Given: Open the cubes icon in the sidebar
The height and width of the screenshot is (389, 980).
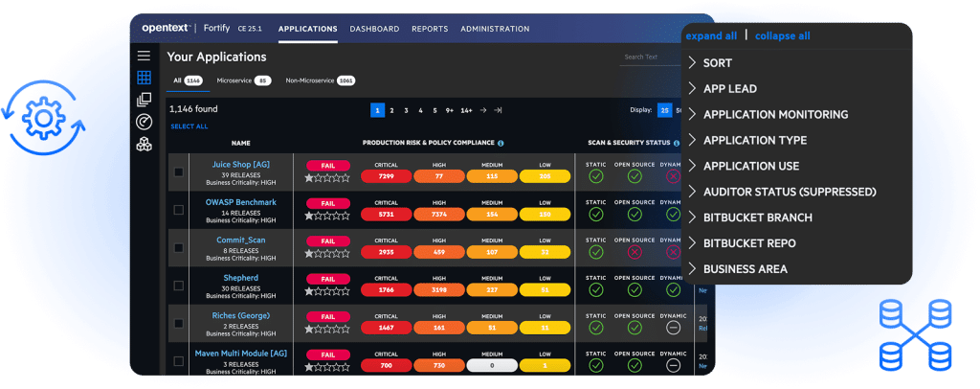Looking at the screenshot, I should (144, 145).
